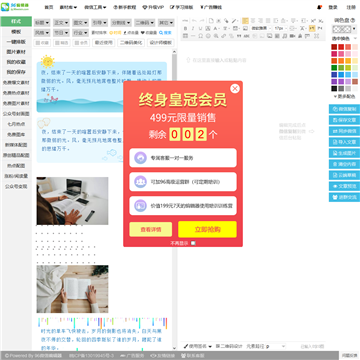Screen dimensions: 360x360
Task: Insert a hyperlink via link icon
Action: (223, 36)
